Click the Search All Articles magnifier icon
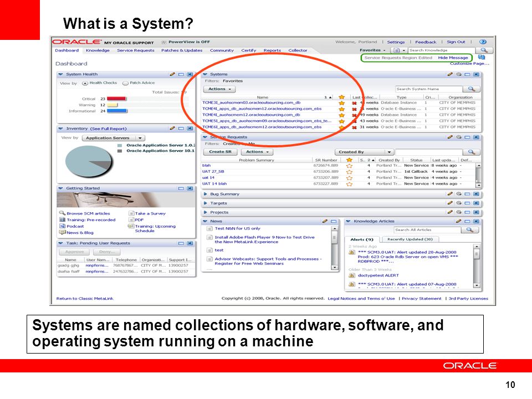The width and height of the screenshot is (532, 399). (x=469, y=229)
